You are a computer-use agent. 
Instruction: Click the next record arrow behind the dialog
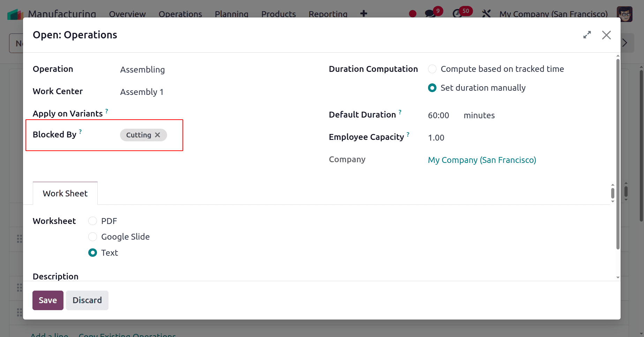625,43
